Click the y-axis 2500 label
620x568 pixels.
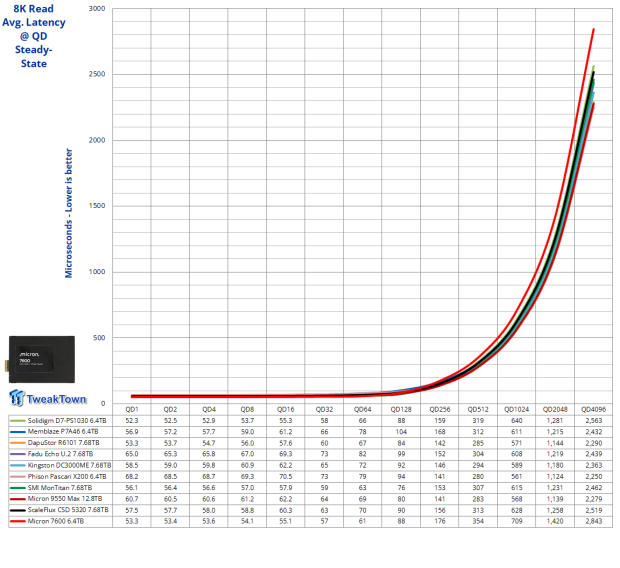click(97, 74)
